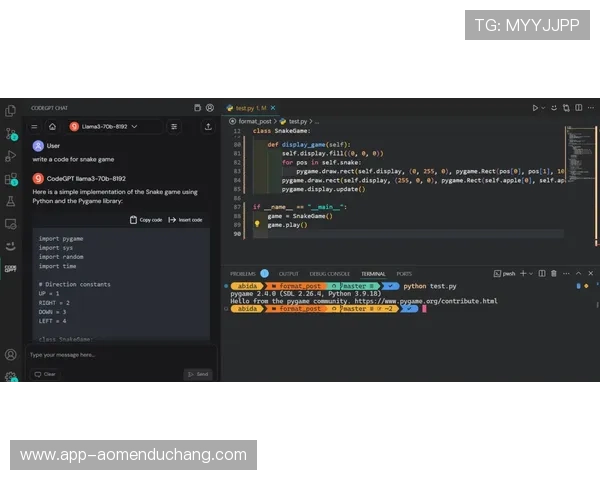Click the Insert code button

[x=186, y=219]
